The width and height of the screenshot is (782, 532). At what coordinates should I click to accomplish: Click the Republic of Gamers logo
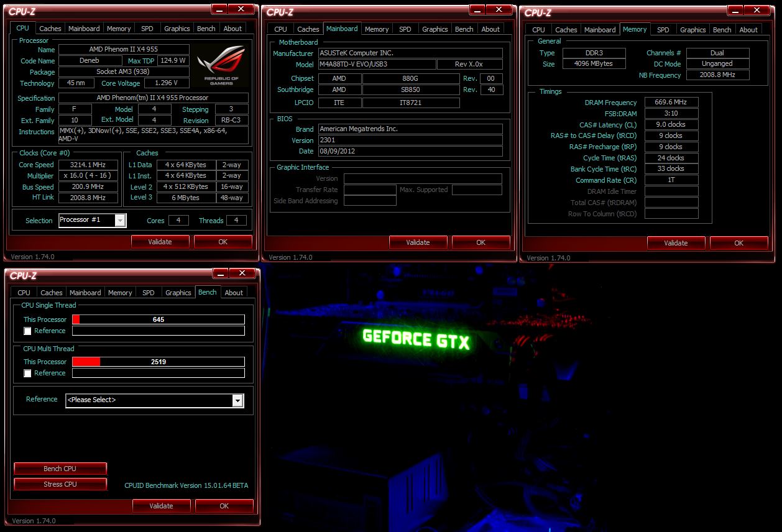pos(221,65)
